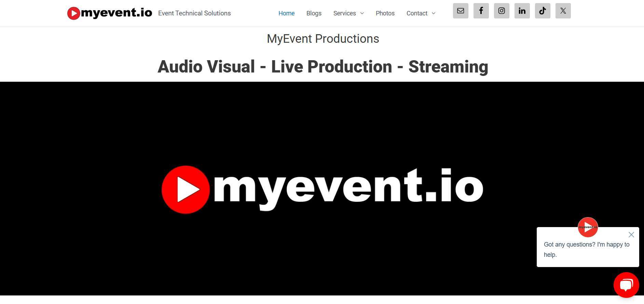Open the Services menu item
Viewport: 644px width, 304px height.
[x=344, y=13]
